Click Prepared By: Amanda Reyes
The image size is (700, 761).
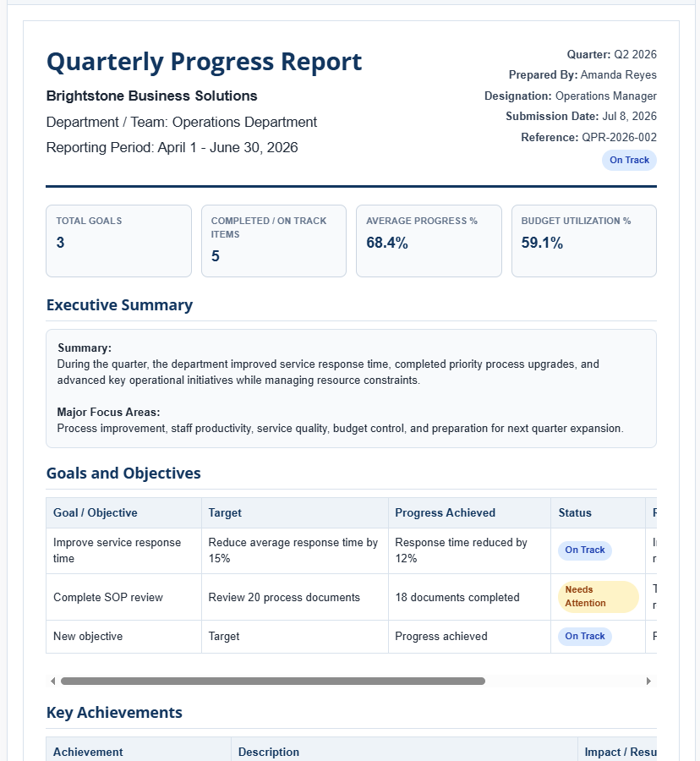[582, 74]
